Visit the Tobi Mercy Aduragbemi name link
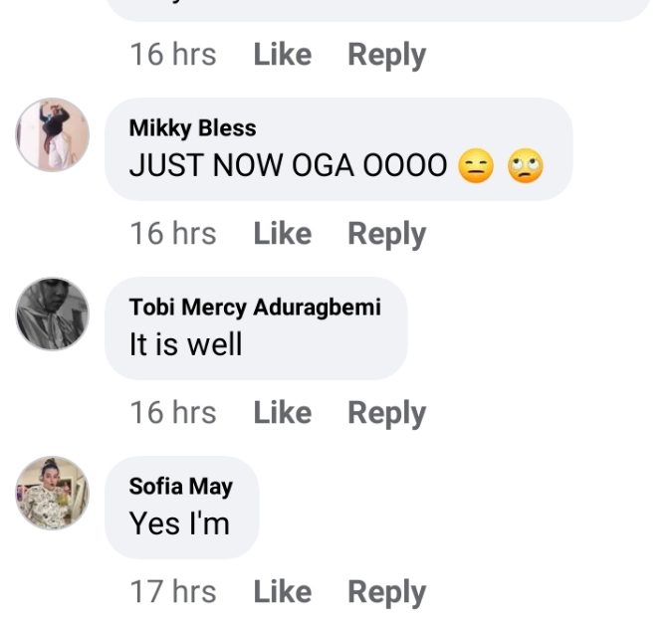 pyautogui.click(x=255, y=308)
